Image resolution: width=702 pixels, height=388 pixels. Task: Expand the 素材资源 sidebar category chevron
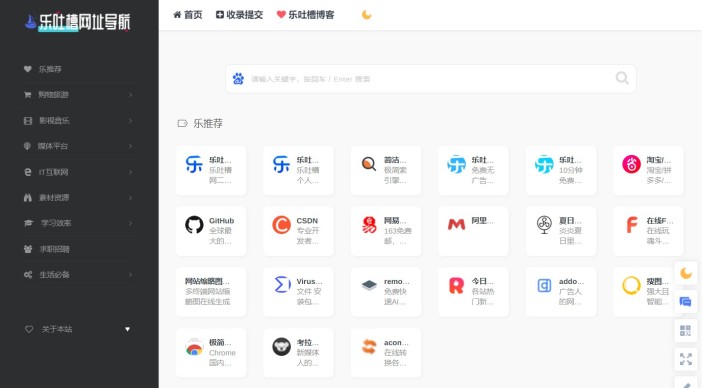coord(130,197)
